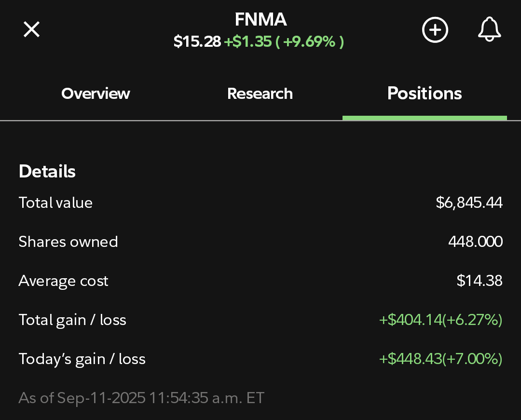Tap the Details section heading
Viewport: 521px width, 420px height.
[x=47, y=171]
